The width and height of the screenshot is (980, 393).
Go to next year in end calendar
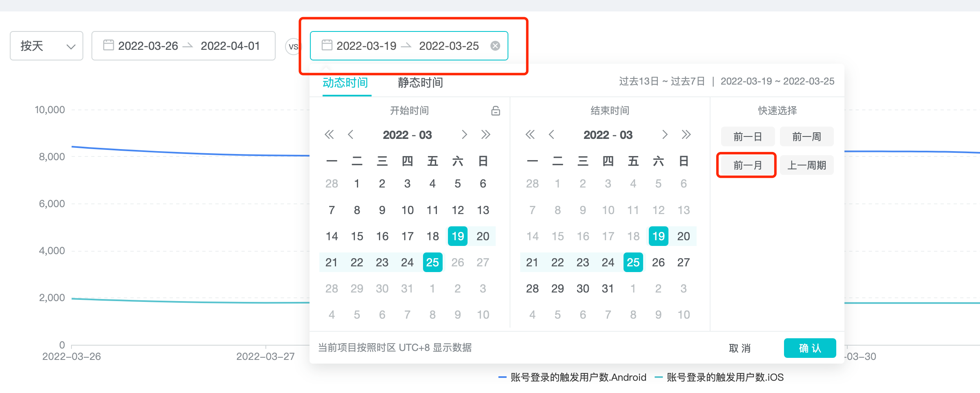point(686,135)
